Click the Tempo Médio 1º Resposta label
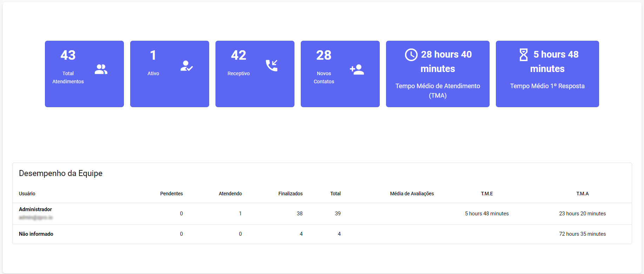644x274 pixels. point(547,86)
